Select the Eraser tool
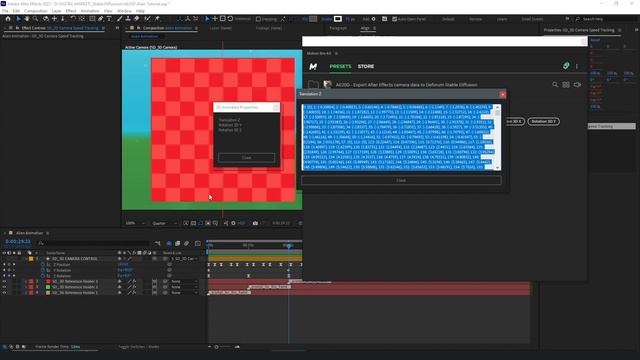640x360 pixels. point(137,19)
